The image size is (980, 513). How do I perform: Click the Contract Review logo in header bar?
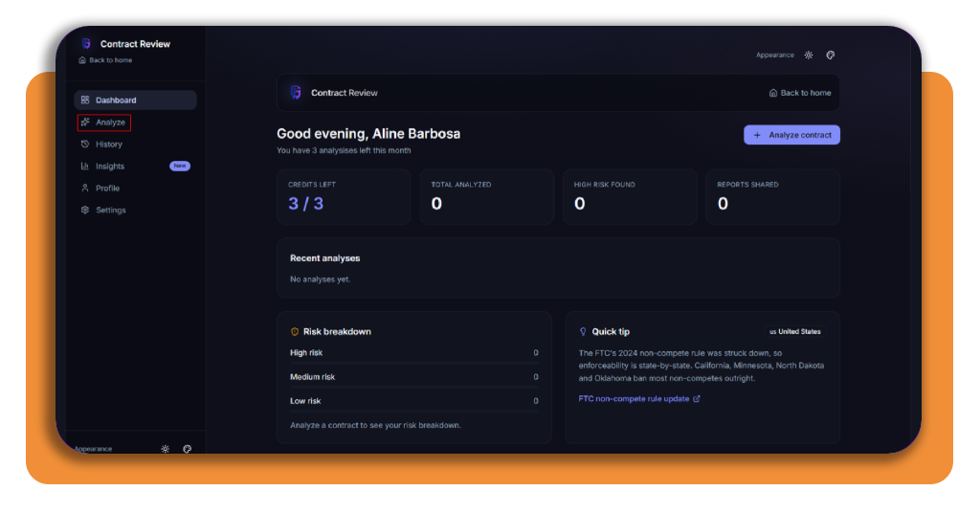tap(297, 93)
